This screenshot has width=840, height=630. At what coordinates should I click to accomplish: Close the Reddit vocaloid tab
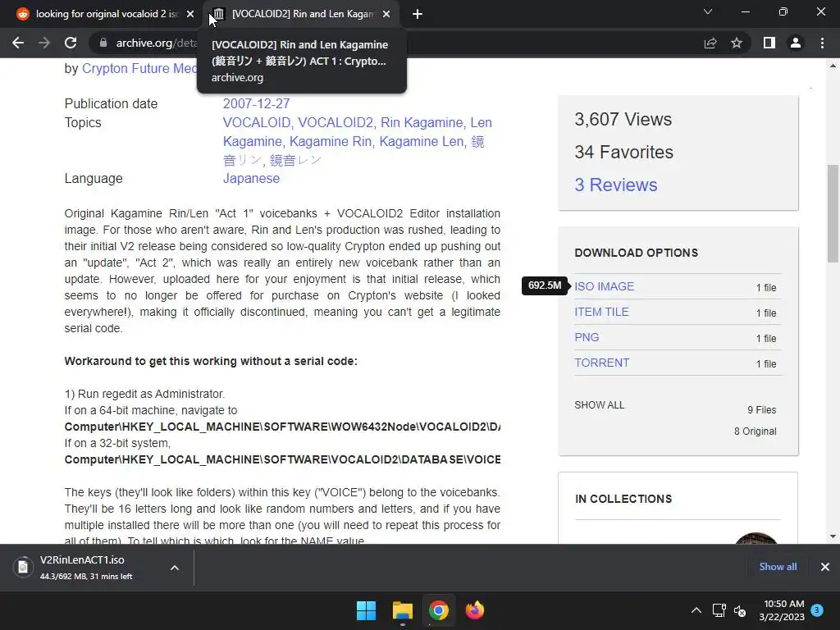(190, 14)
